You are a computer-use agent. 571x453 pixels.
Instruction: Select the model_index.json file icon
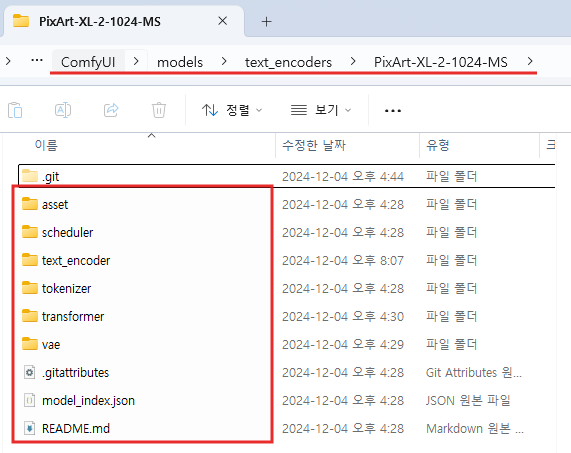[29, 401]
